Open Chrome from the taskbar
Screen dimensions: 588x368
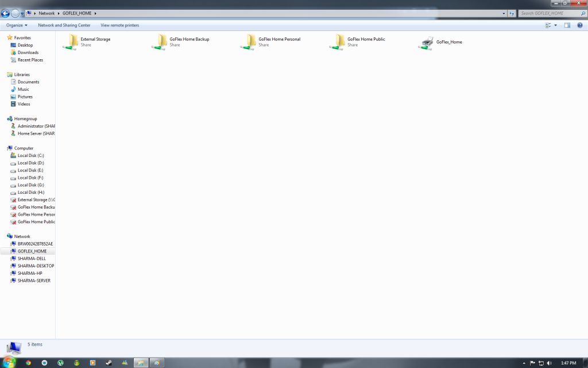[28, 363]
